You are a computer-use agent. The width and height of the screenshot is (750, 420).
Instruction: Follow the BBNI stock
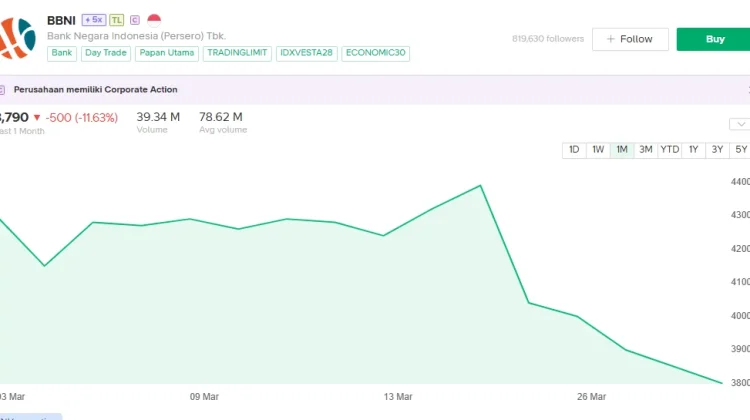[x=630, y=39]
